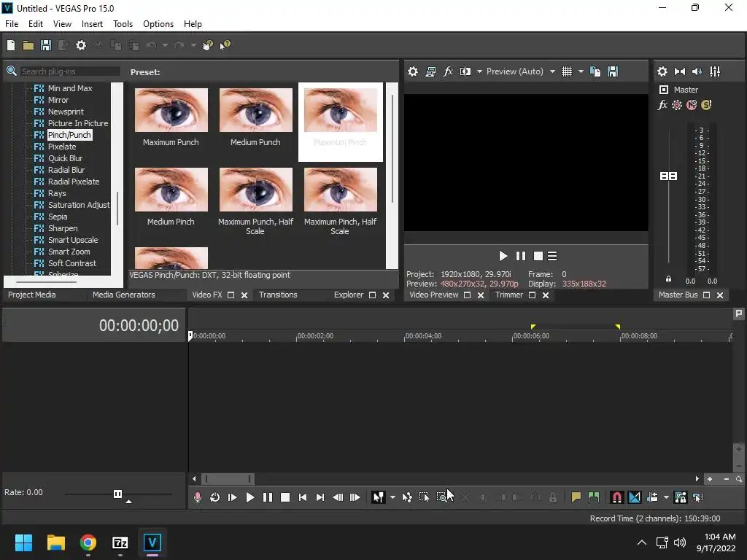Screen dimensions: 747x560
Task: Click the Search plug-ins field
Action: coord(70,71)
